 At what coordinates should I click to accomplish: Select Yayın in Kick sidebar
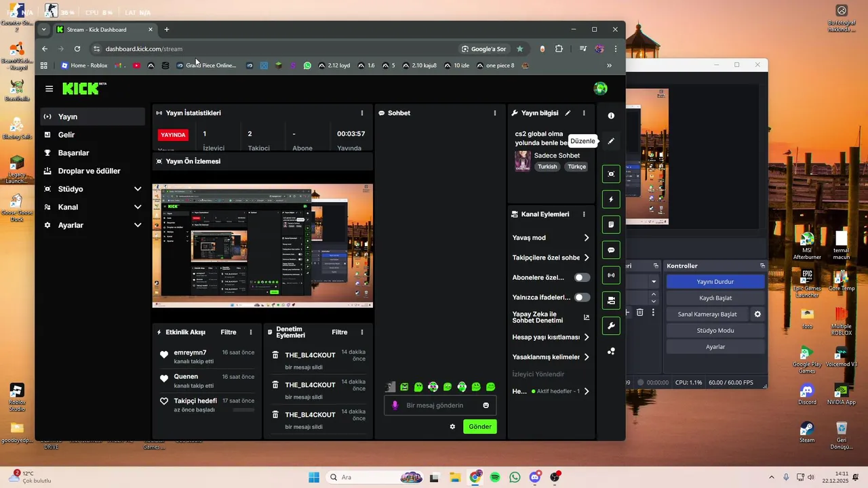(x=92, y=117)
